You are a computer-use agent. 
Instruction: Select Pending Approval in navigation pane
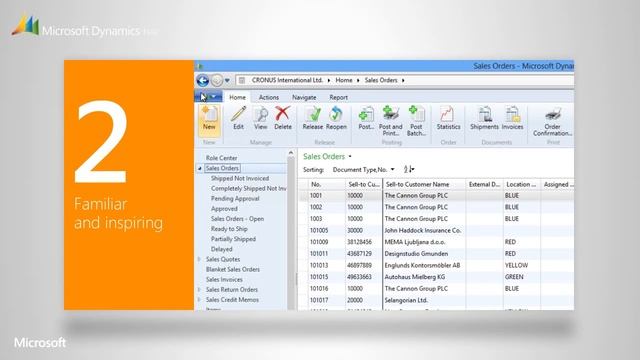(235, 198)
